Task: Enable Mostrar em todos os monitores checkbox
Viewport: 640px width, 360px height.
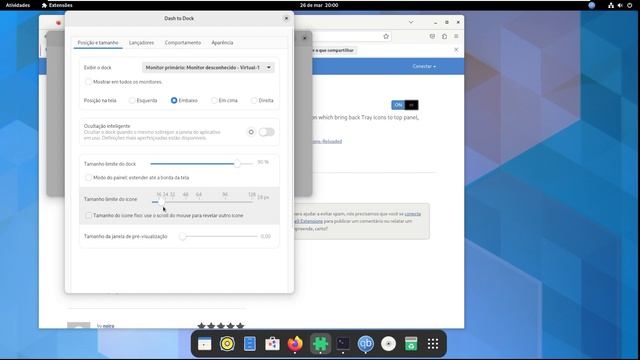Action: 89,82
